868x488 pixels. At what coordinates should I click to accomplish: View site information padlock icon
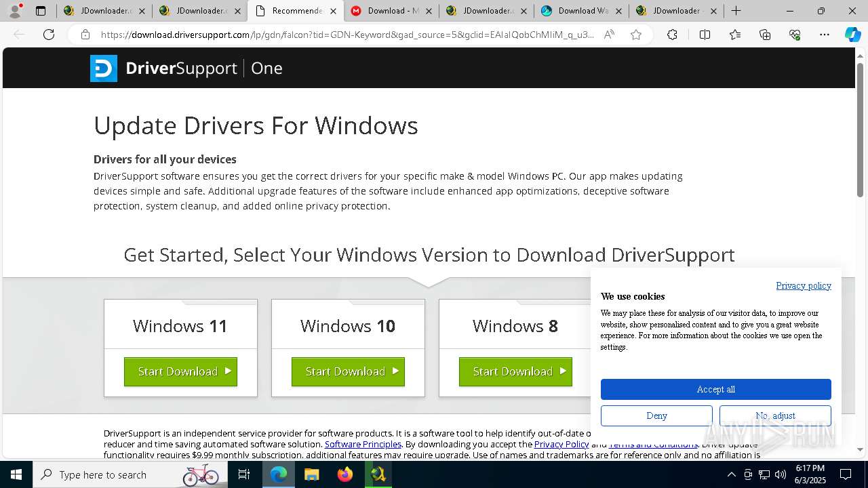[85, 35]
